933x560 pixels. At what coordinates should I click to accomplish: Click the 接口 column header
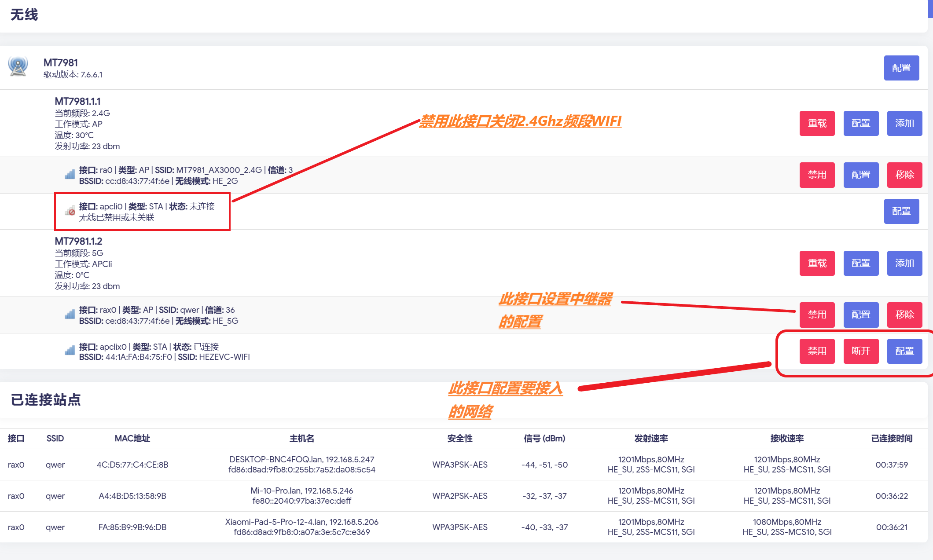(x=16, y=438)
